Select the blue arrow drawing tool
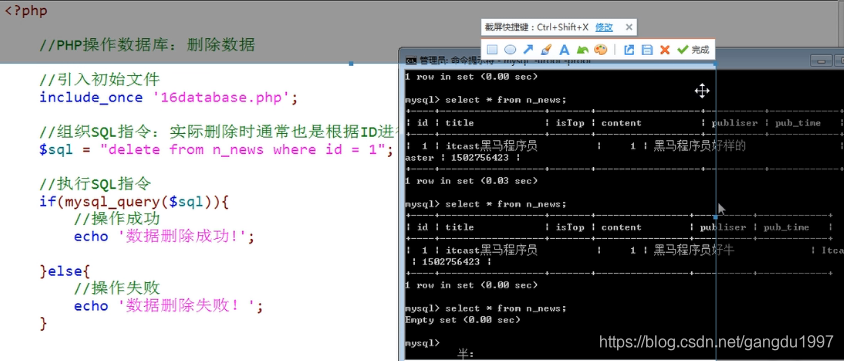 (528, 50)
